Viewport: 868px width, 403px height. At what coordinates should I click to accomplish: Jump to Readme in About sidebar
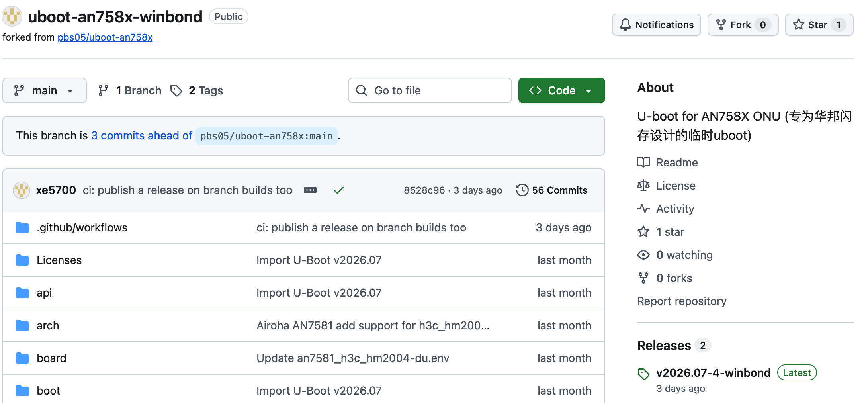(x=667, y=162)
